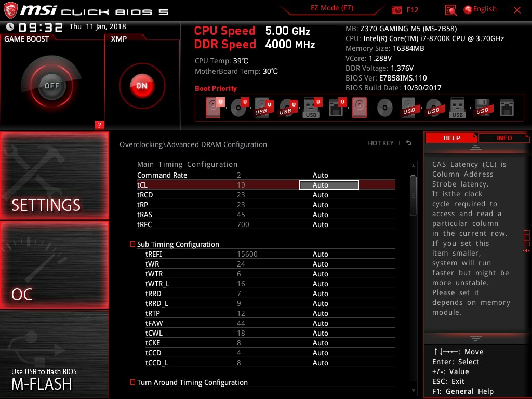Click the clock time 09:32
The height and width of the screenshot is (399, 532).
(41, 28)
